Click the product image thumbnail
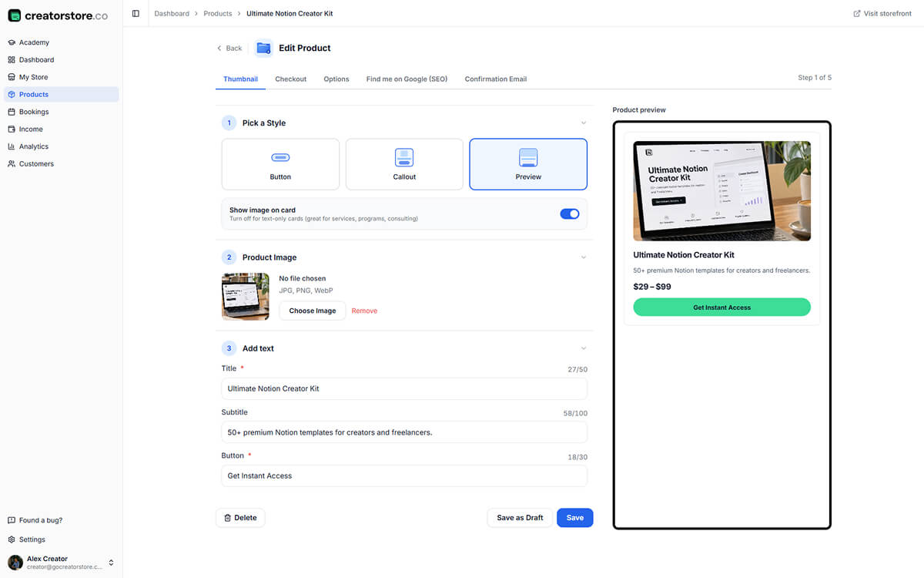Viewport: 924px width, 578px height. (x=245, y=296)
